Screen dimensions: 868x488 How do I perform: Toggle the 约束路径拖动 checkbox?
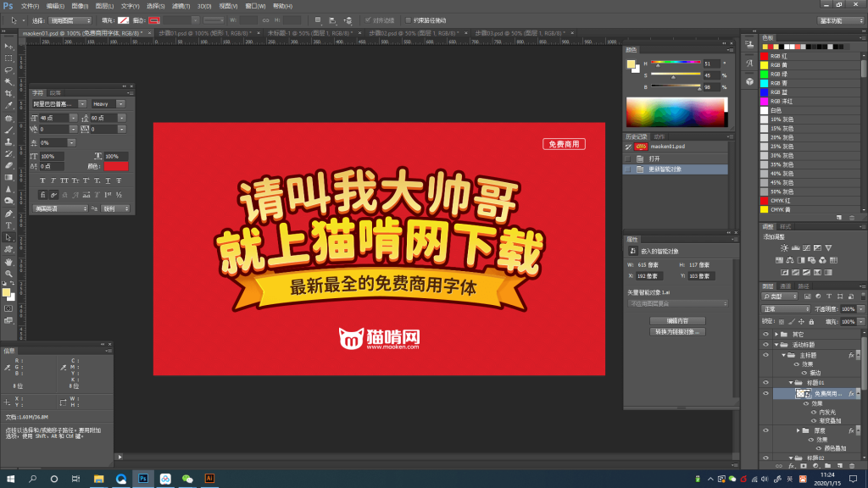tap(409, 20)
